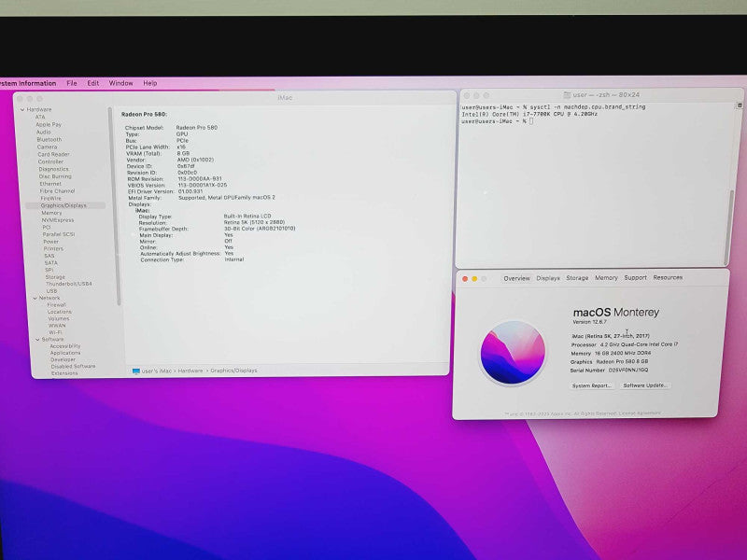
Task: Switch to the Memory tab
Action: pyautogui.click(x=606, y=277)
